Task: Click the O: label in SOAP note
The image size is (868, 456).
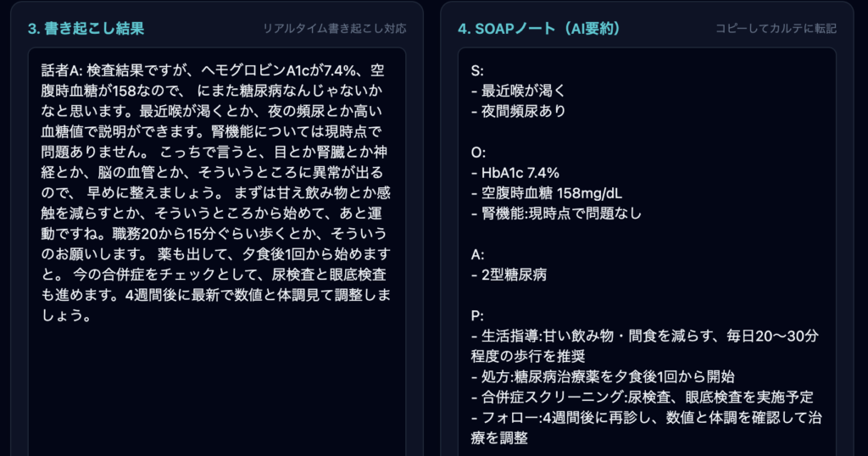Action: coord(477,152)
